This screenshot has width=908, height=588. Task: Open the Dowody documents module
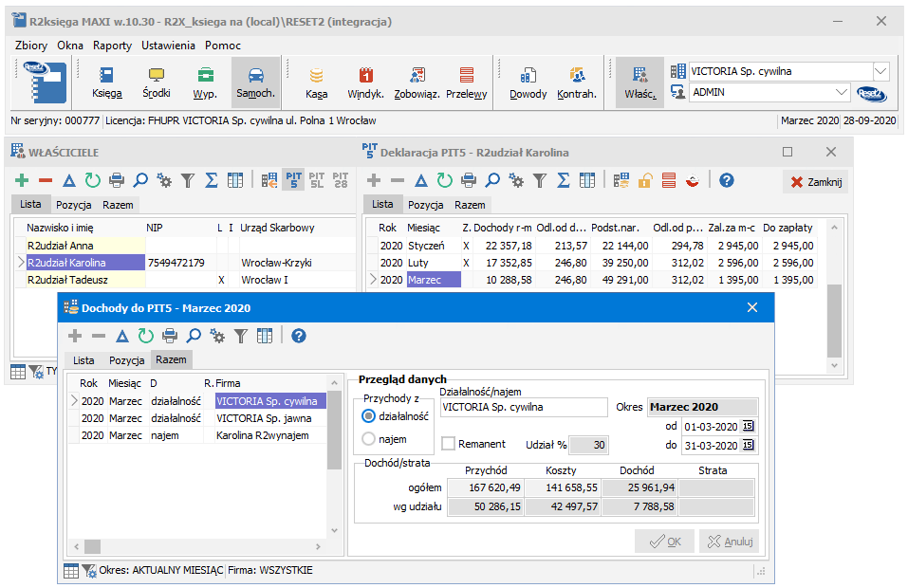click(x=528, y=83)
